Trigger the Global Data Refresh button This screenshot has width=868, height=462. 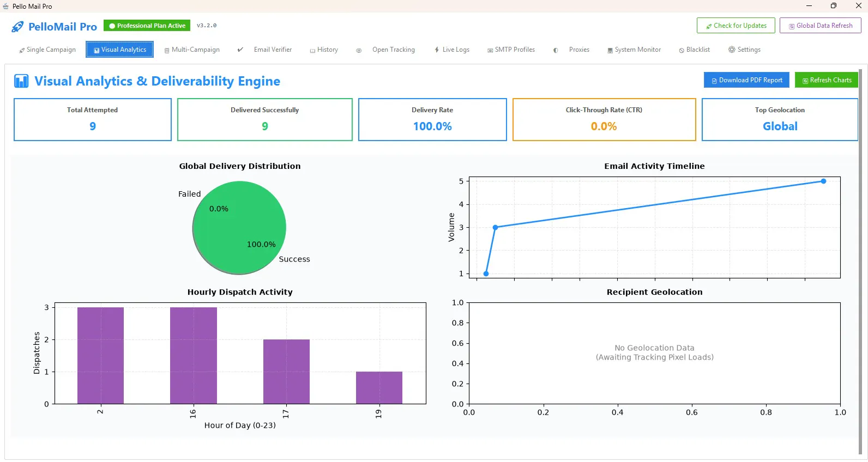coord(821,26)
